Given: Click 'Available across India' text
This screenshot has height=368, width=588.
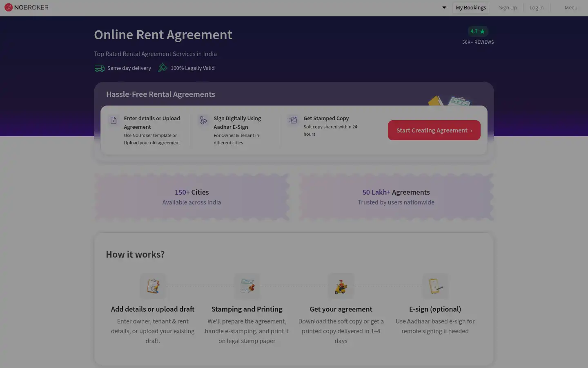Looking at the screenshot, I should (192, 202).
